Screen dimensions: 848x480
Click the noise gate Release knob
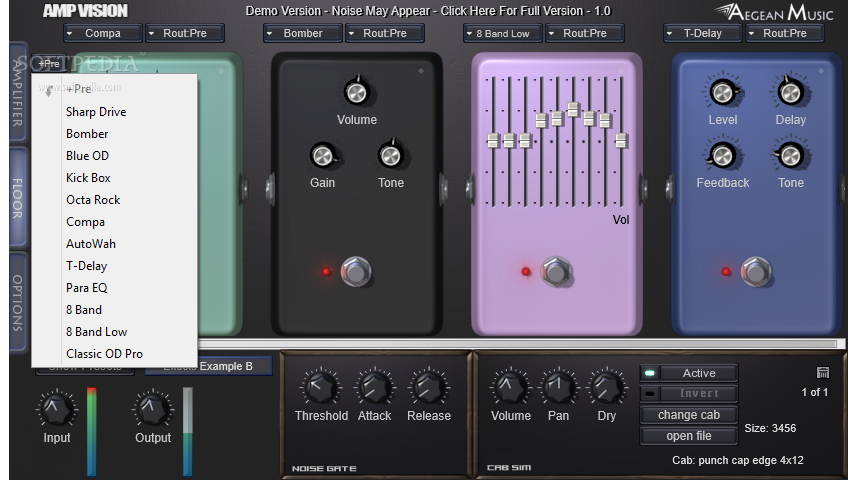click(x=428, y=387)
